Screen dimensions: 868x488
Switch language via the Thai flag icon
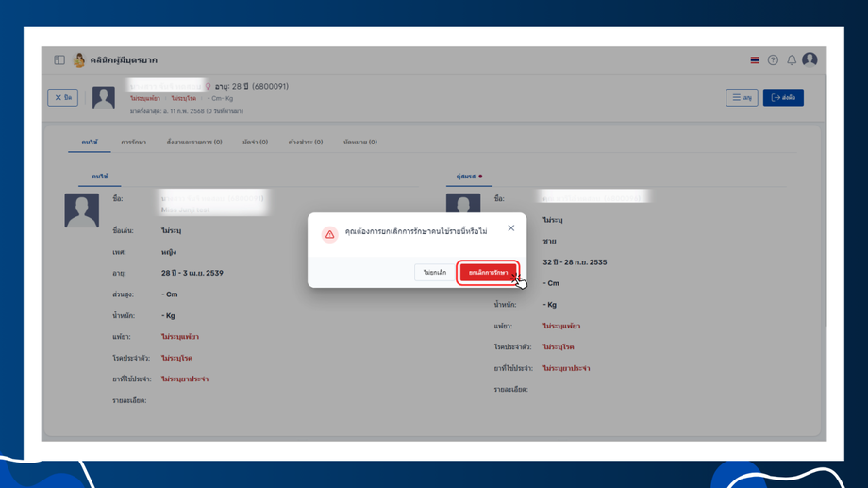pyautogui.click(x=755, y=59)
